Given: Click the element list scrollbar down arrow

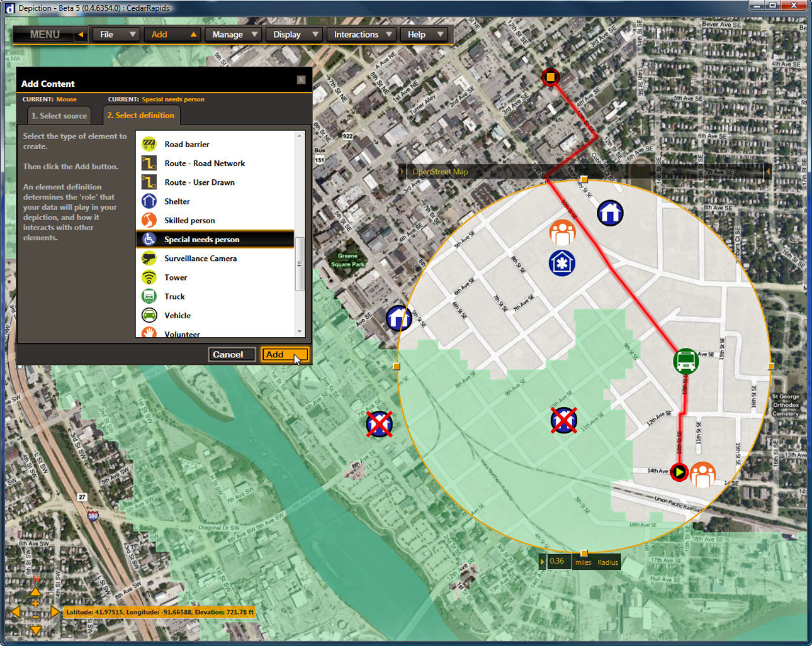Looking at the screenshot, I should click(300, 331).
